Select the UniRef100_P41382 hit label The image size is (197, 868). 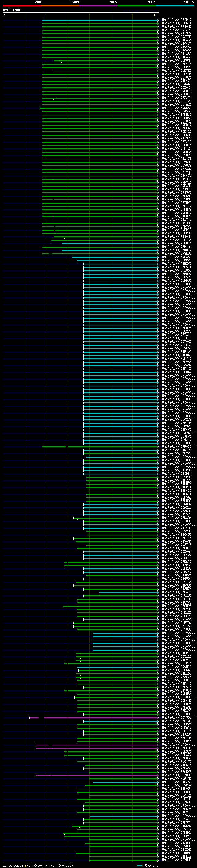tap(177, 54)
